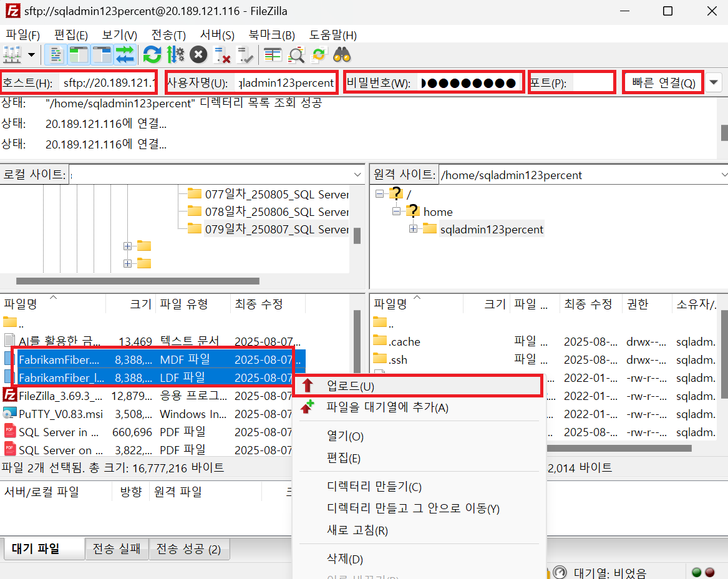Open the 파일(F) menu
Viewport: 728px width, 579px height.
tap(22, 35)
